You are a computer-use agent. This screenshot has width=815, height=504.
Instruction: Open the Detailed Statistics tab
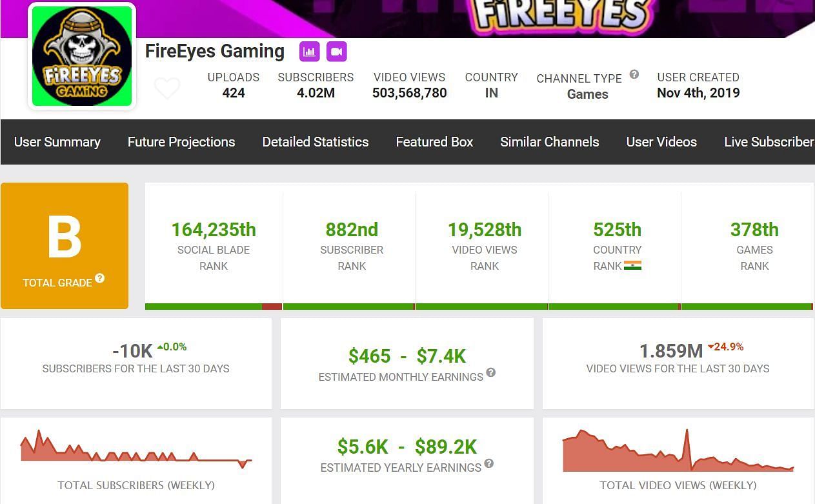316,142
